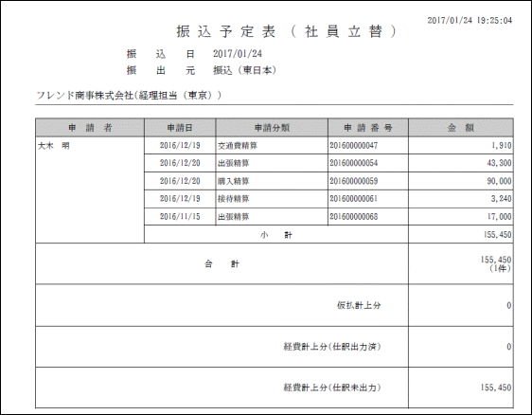Select application number 201600000059
This screenshot has width=532, height=415.
[x=353, y=181]
